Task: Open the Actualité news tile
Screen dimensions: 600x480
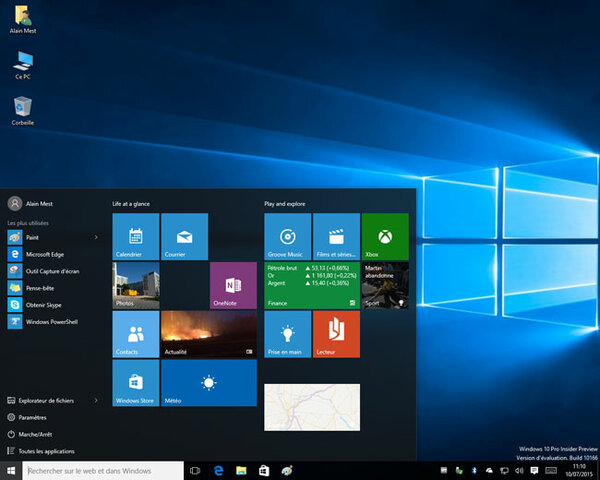Action: click(209, 334)
